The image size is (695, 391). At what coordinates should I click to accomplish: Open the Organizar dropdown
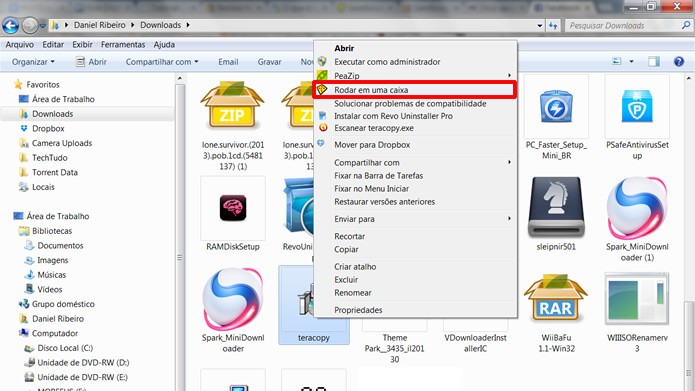point(33,62)
